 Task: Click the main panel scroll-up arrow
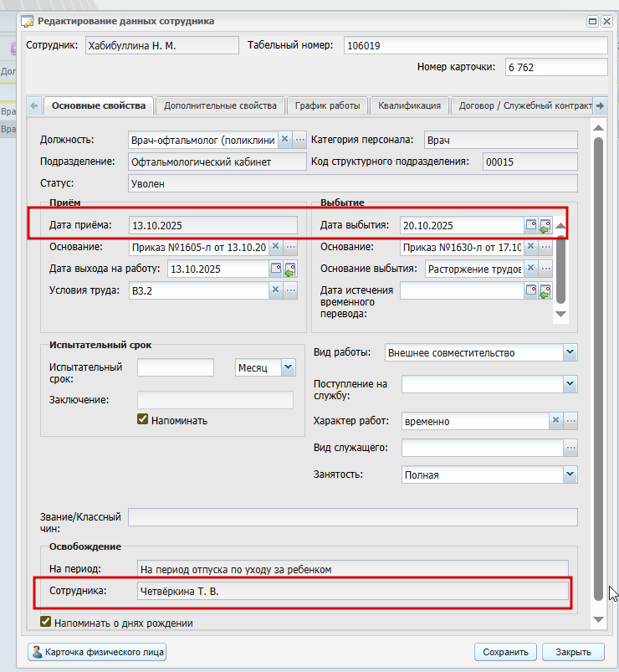tap(598, 128)
